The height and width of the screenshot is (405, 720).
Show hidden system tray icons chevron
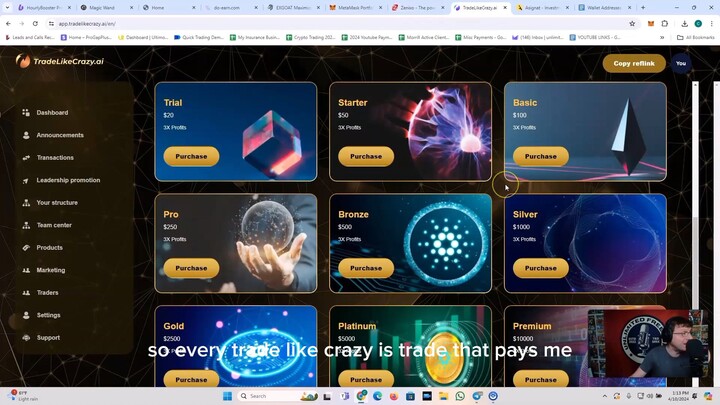(605, 396)
